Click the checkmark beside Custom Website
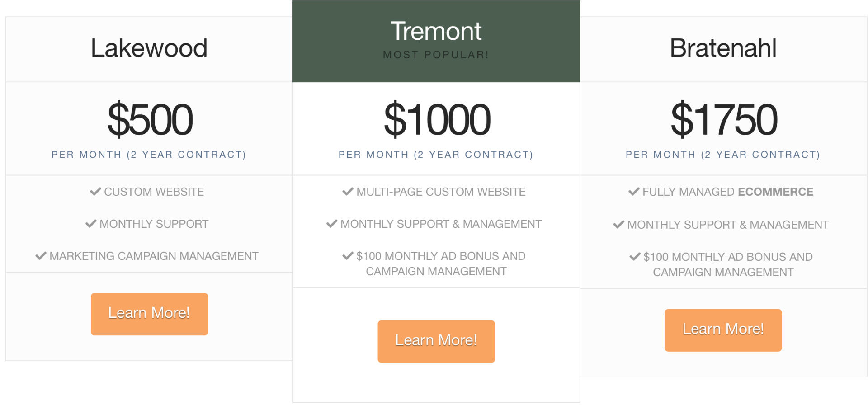Image resolution: width=868 pixels, height=405 pixels. [x=95, y=192]
